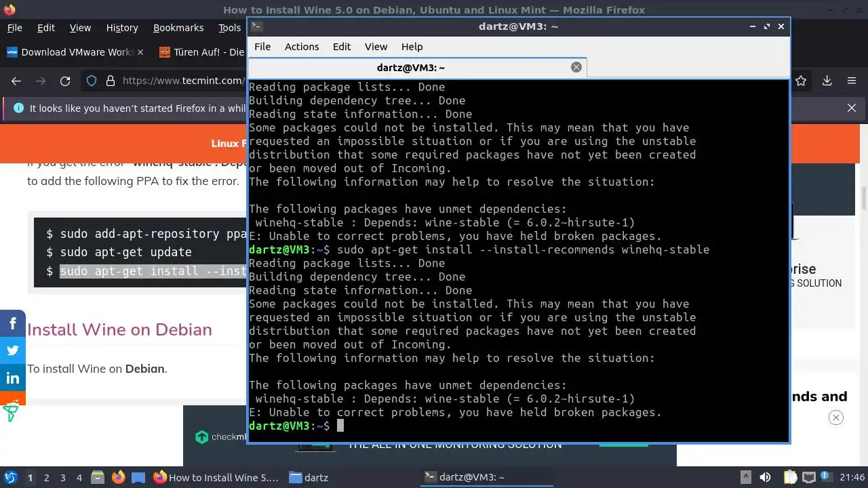Open the volume control tray icon
Screen dimensions: 868x488
(x=766, y=477)
